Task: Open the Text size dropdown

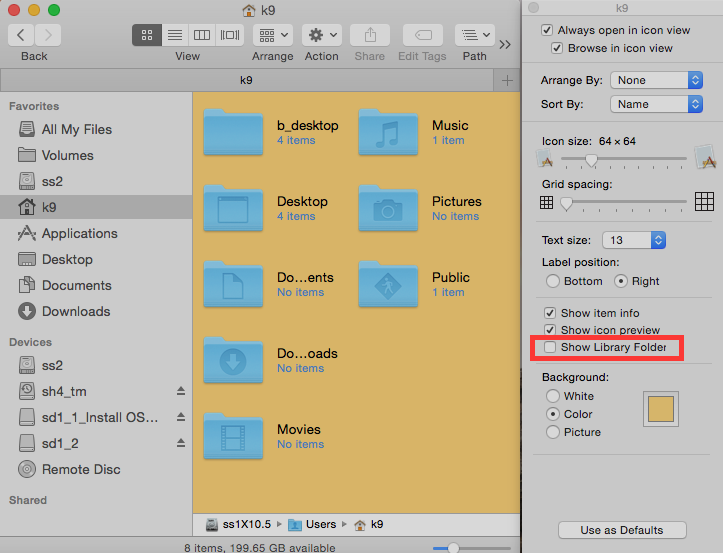Action: point(634,240)
